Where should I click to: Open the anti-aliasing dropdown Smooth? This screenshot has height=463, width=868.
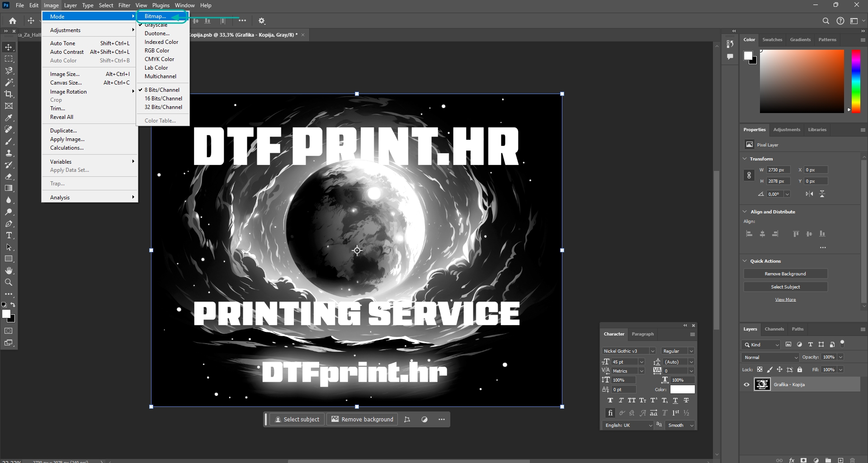click(x=680, y=425)
